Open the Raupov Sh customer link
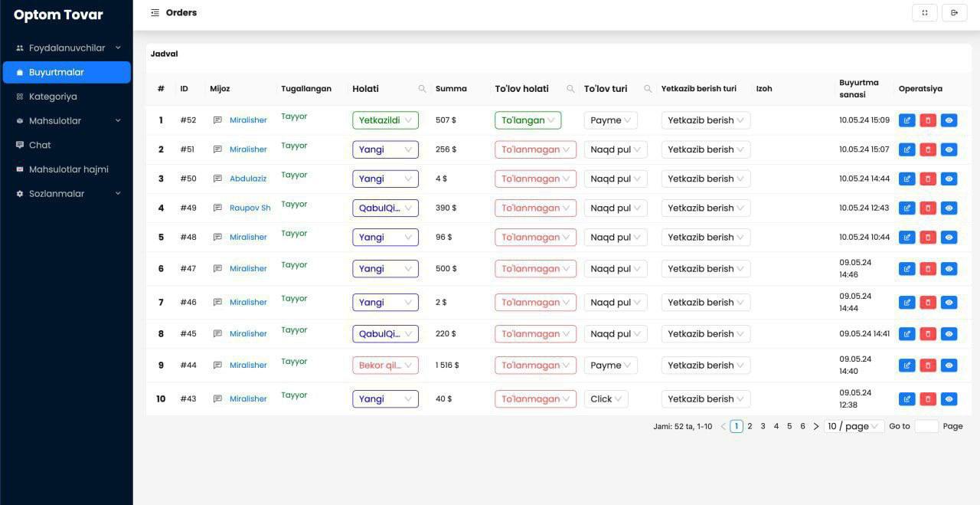The image size is (980, 505). click(x=250, y=208)
